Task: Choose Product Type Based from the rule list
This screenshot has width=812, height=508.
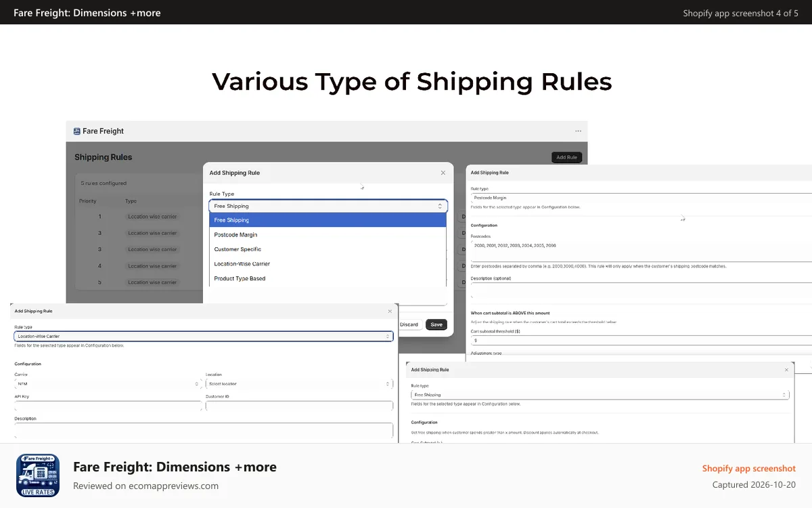Action: click(x=328, y=278)
